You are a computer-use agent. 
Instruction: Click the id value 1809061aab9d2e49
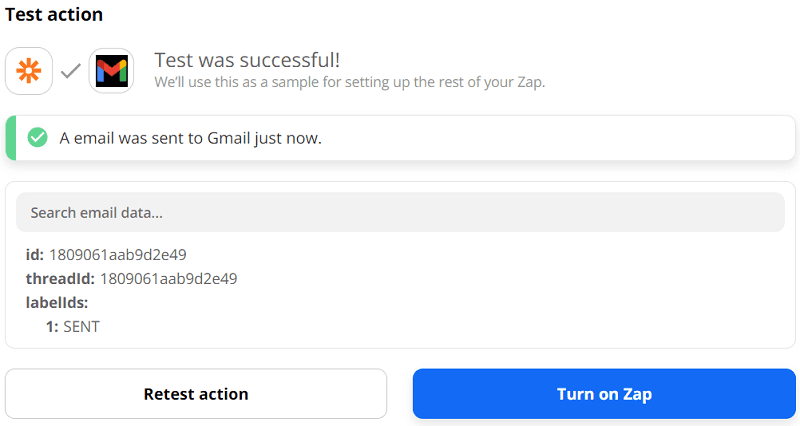pyautogui.click(x=118, y=255)
